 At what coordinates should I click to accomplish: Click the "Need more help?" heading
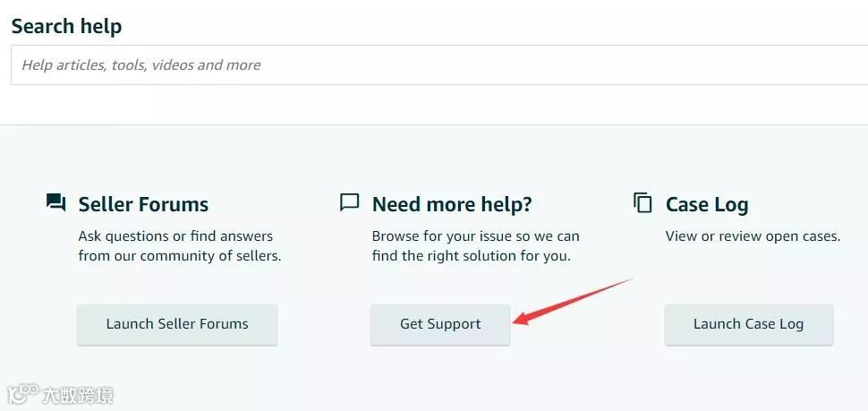[x=452, y=204]
